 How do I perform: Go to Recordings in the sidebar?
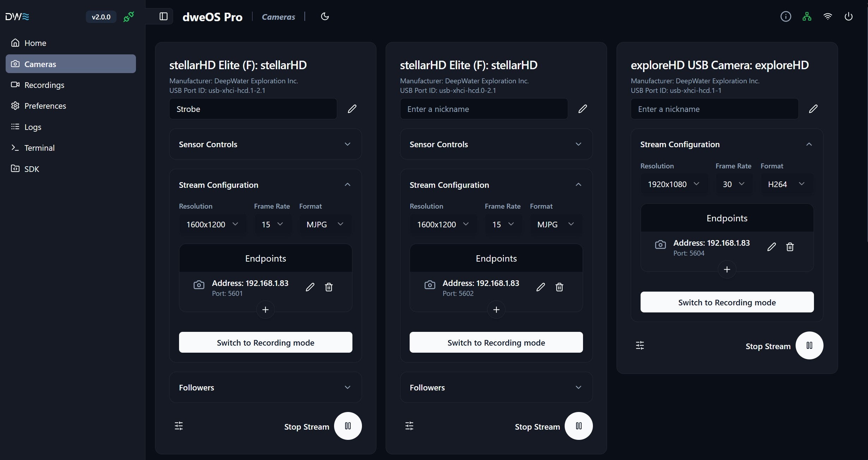click(x=44, y=85)
